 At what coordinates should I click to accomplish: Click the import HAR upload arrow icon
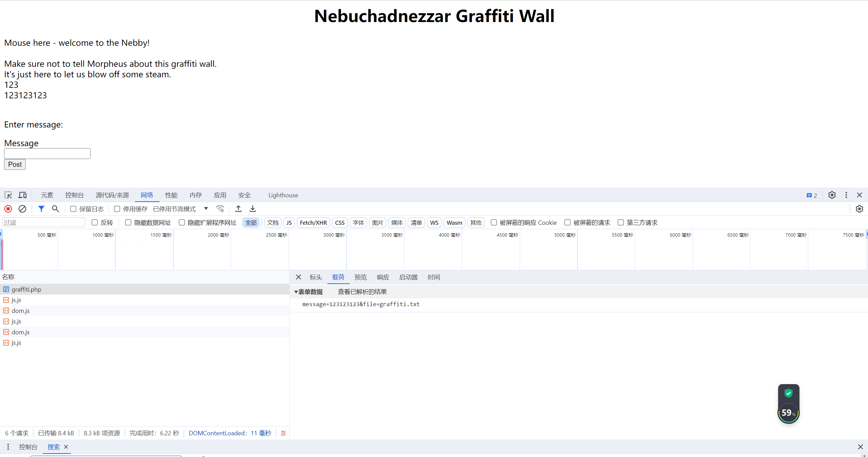tap(238, 209)
